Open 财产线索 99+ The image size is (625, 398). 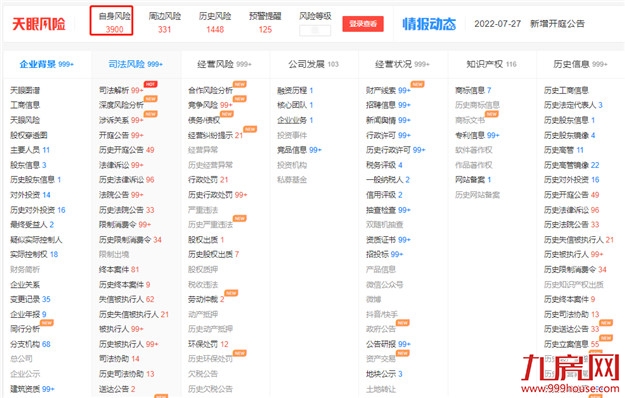(x=388, y=90)
